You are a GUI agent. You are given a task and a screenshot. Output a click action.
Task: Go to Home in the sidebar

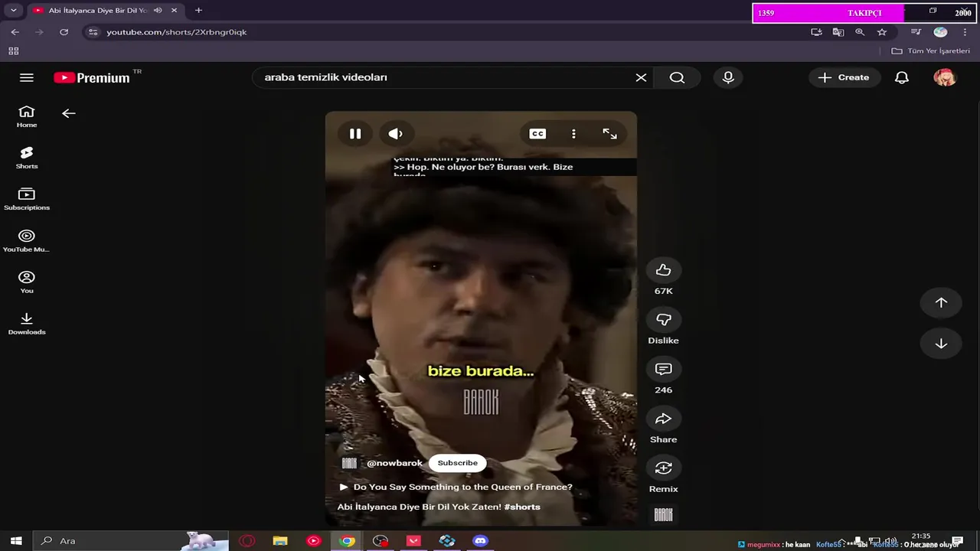pos(27,116)
